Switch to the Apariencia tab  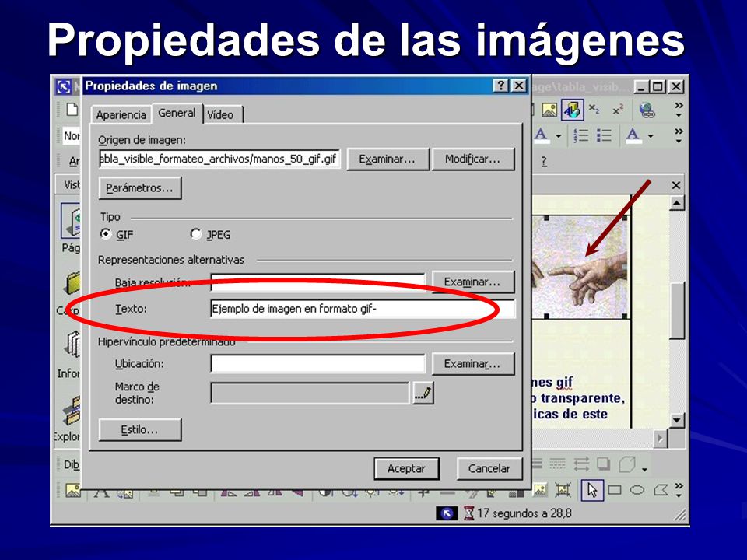tap(121, 115)
